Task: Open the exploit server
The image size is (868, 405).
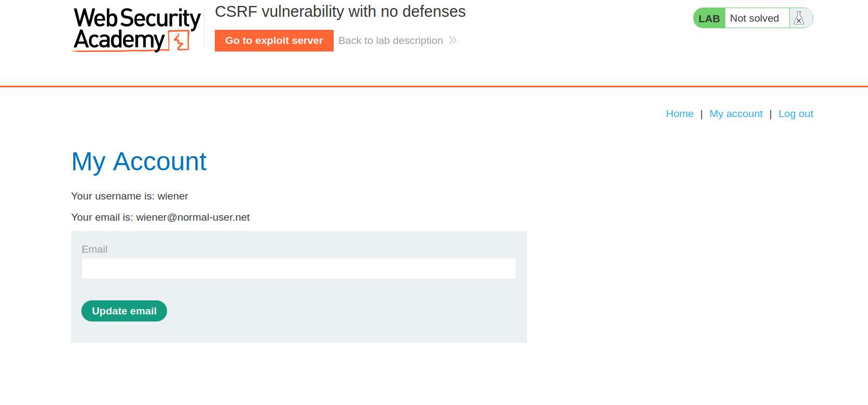Action: [274, 41]
